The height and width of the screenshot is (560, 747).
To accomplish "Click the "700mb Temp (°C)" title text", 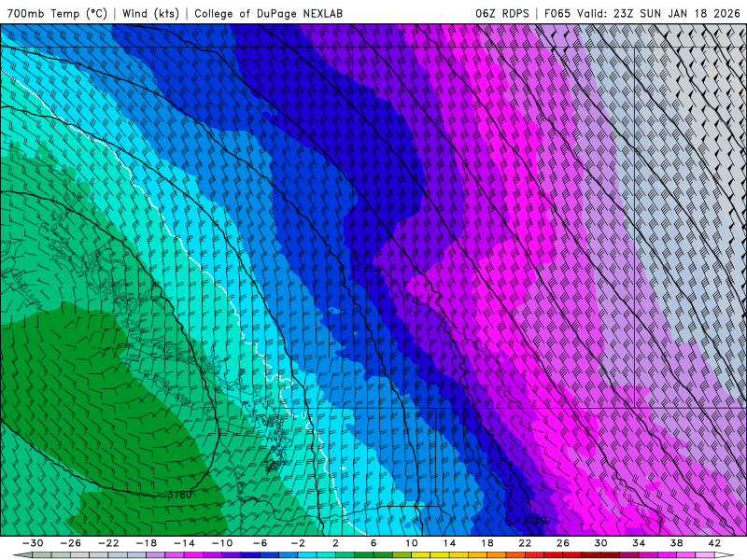I will coord(57,13).
